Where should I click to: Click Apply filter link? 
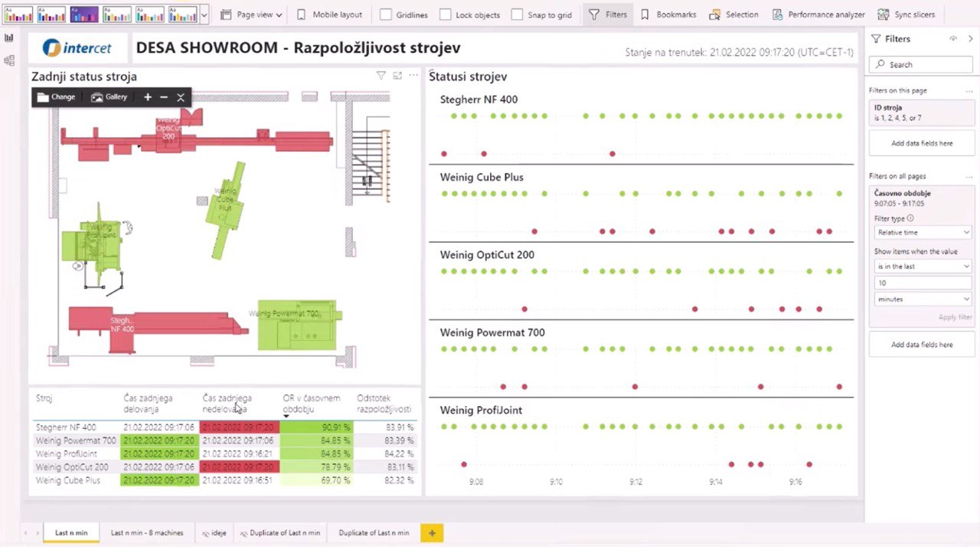tap(955, 317)
